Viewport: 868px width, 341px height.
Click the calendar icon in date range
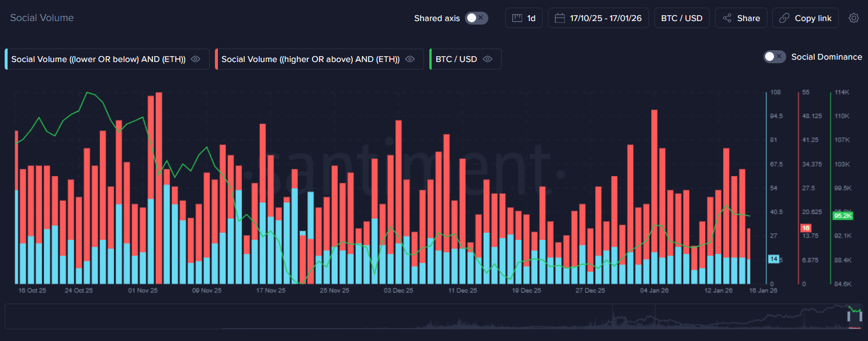click(560, 18)
